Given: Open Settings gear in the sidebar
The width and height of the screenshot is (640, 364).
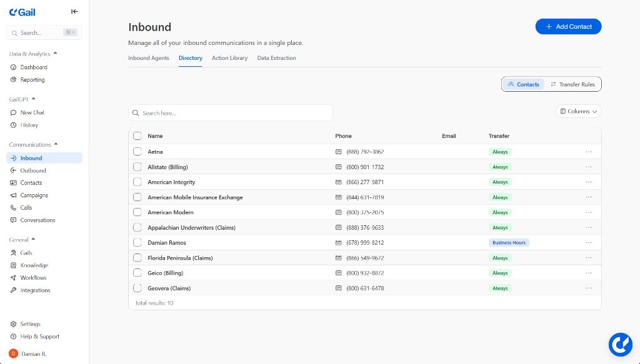Looking at the screenshot, I should (x=14, y=324).
